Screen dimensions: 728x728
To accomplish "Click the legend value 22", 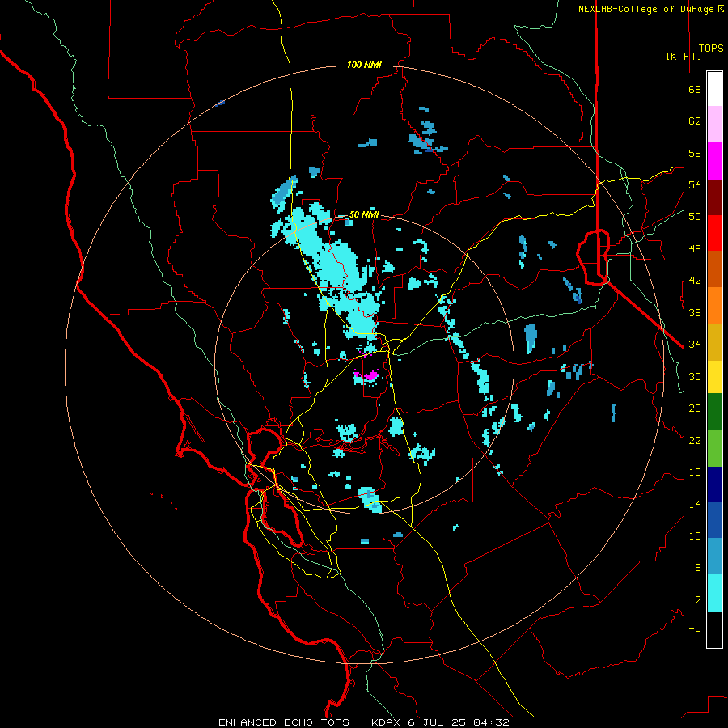I will [x=695, y=440].
